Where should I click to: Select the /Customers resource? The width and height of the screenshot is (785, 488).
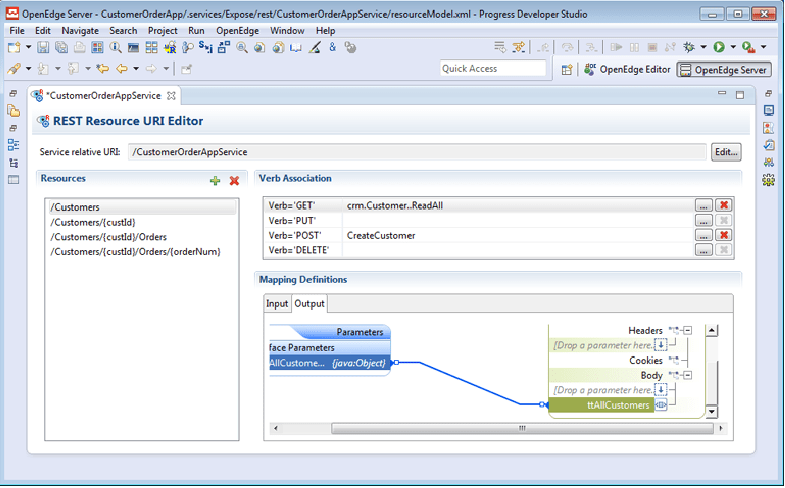142,207
